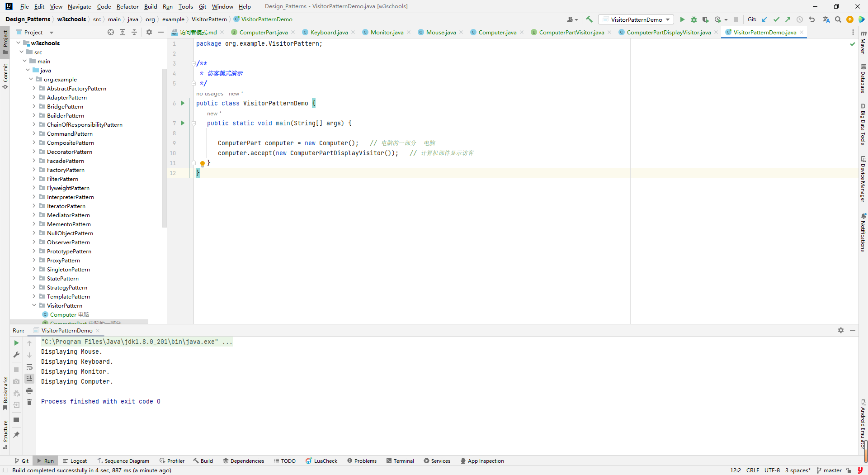Print the console output

click(x=29, y=390)
